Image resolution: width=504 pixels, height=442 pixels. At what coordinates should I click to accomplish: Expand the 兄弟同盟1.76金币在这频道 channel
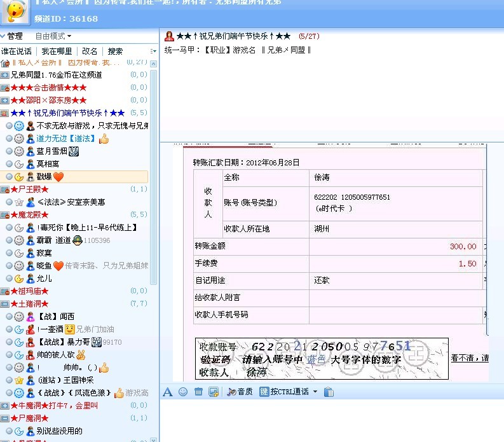5,75
